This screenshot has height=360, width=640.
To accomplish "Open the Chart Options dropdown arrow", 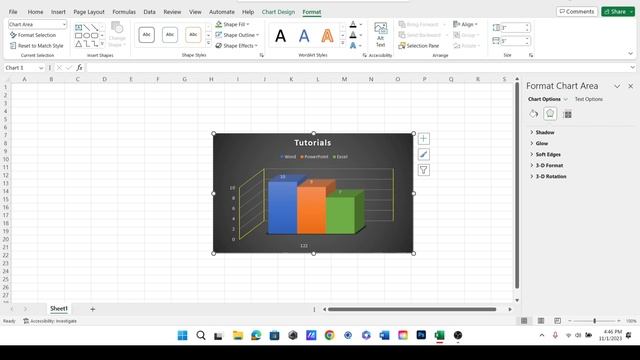I will click(565, 99).
